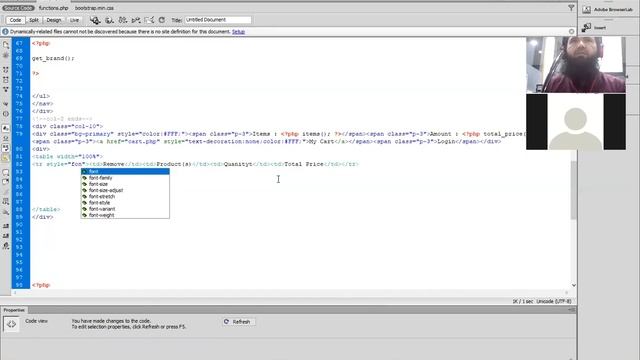Click the webcam video thumbnail
Screen dimensions: 640x360
click(x=576, y=64)
